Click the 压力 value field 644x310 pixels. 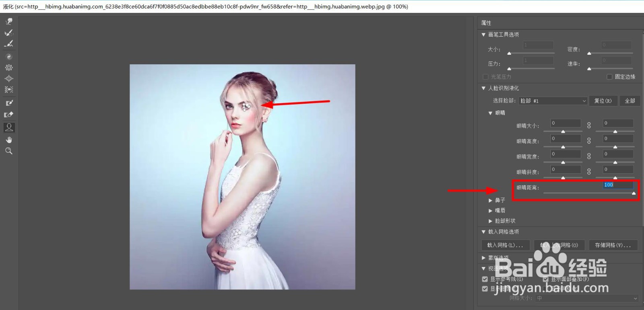coord(538,60)
